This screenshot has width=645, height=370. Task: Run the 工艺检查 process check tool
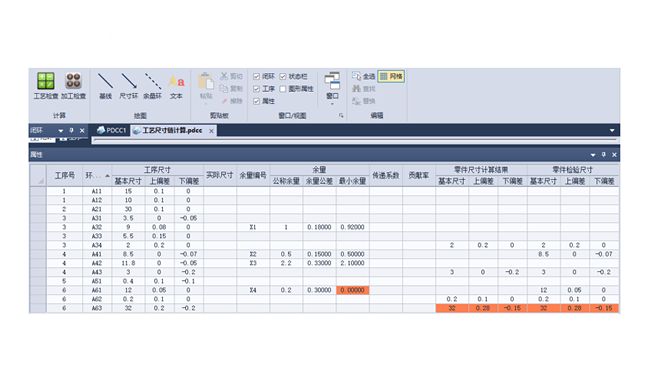(46, 86)
